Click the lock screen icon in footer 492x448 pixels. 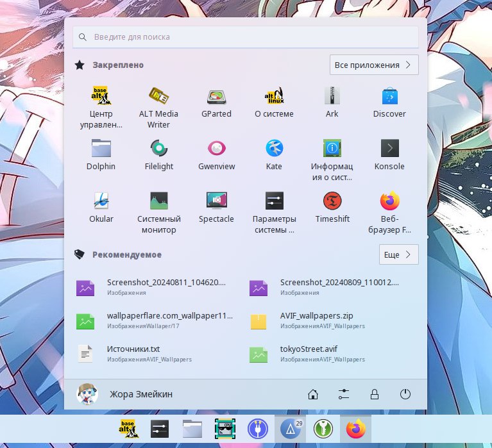pos(374,394)
